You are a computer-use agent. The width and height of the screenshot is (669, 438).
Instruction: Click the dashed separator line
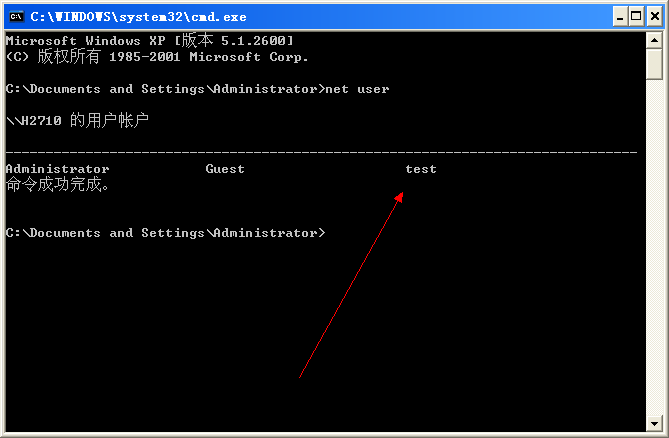tap(321, 152)
